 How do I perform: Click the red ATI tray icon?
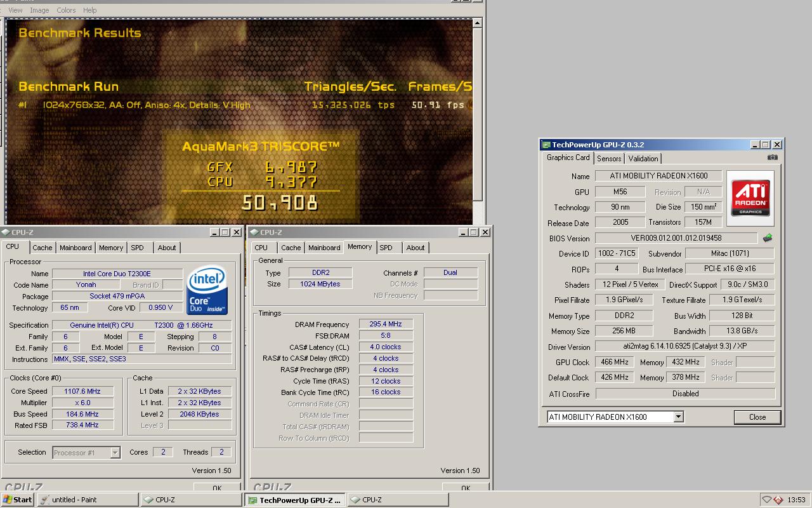point(778,500)
